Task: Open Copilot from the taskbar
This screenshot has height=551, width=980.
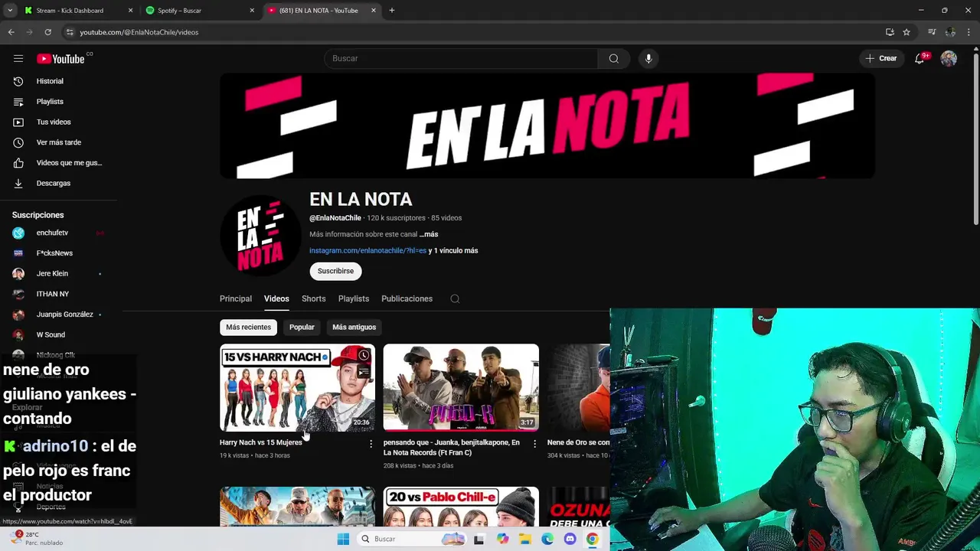Action: 502,540
